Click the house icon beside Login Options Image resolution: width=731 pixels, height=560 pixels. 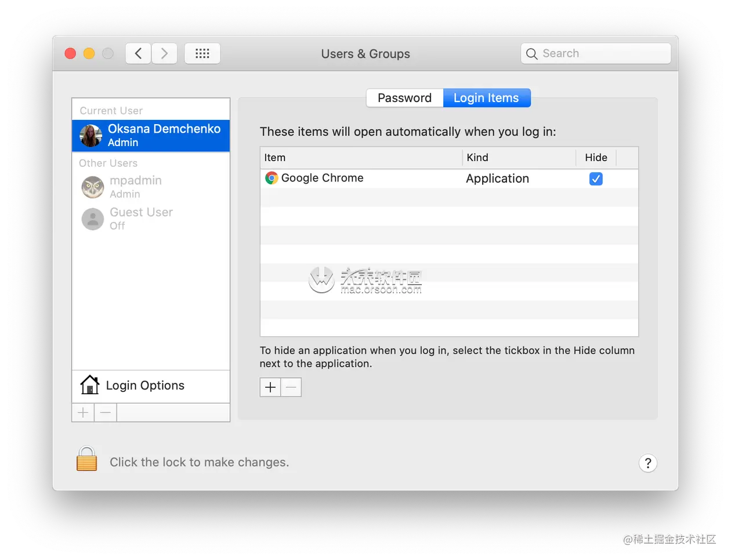tap(90, 385)
